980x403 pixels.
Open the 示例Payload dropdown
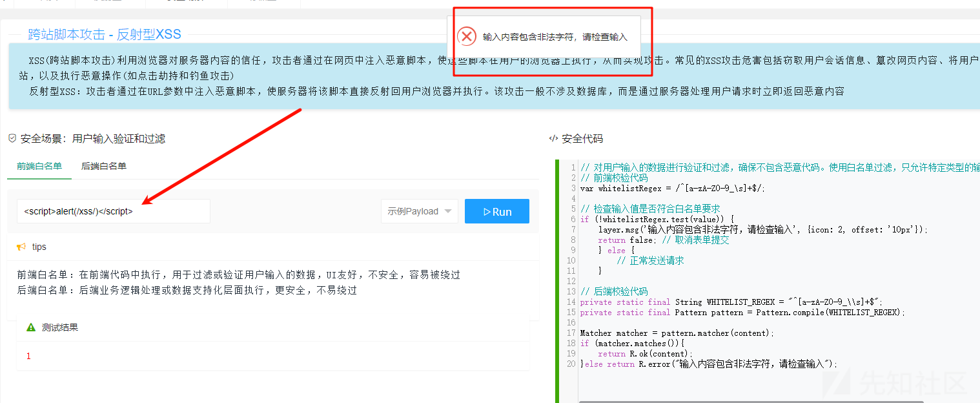[420, 211]
